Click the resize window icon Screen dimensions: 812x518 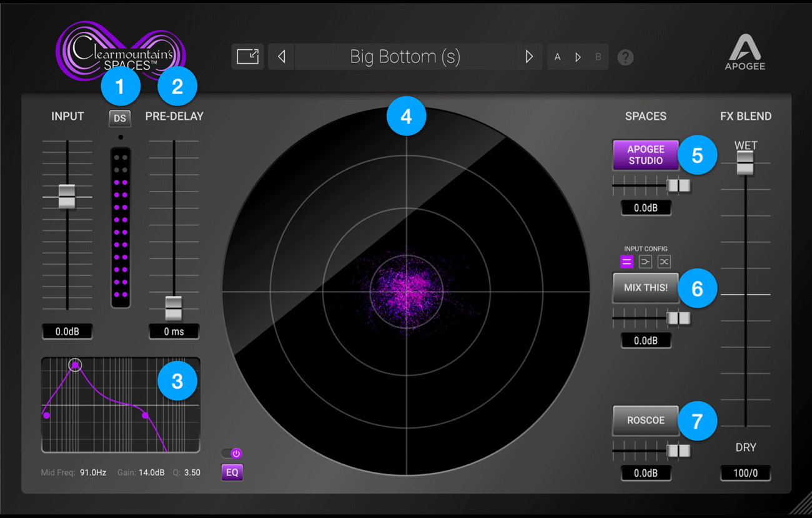(247, 57)
